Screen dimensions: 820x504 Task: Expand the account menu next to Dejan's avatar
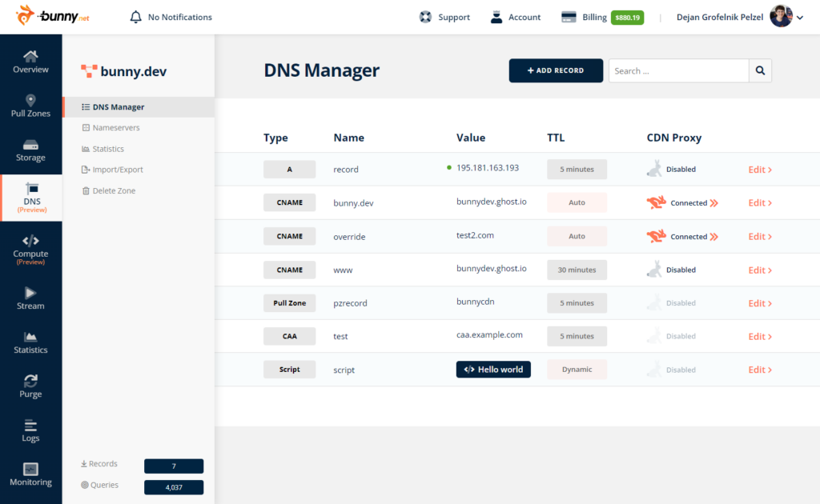(798, 17)
